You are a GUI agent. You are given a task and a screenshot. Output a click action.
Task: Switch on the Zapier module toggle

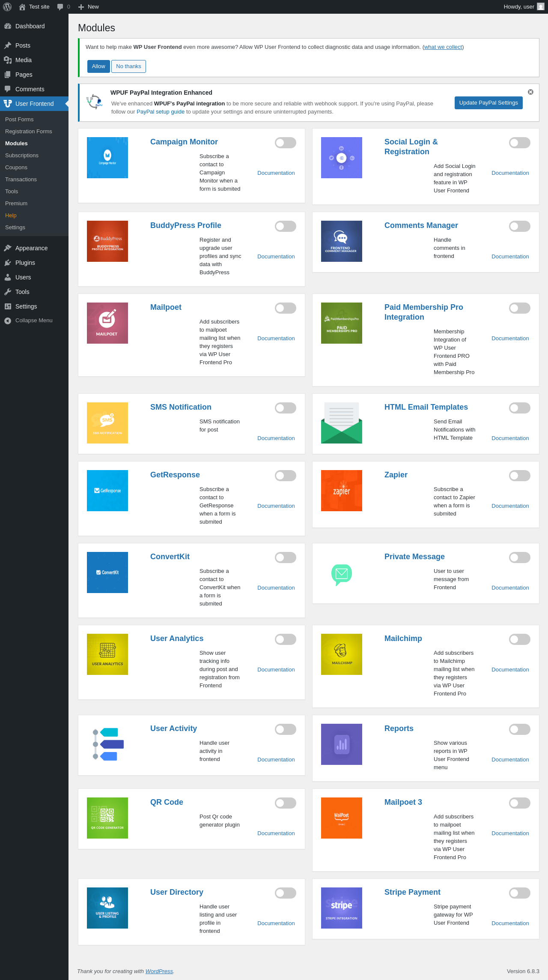click(520, 476)
